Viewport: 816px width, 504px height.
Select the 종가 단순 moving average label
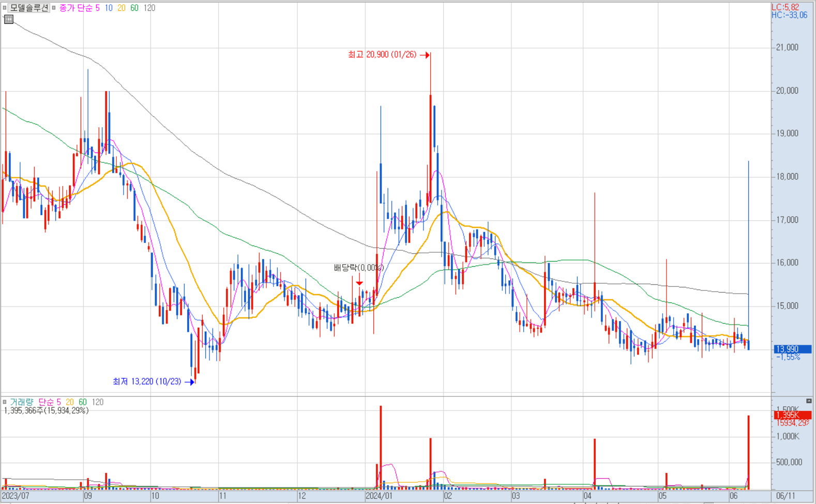pyautogui.click(x=75, y=8)
